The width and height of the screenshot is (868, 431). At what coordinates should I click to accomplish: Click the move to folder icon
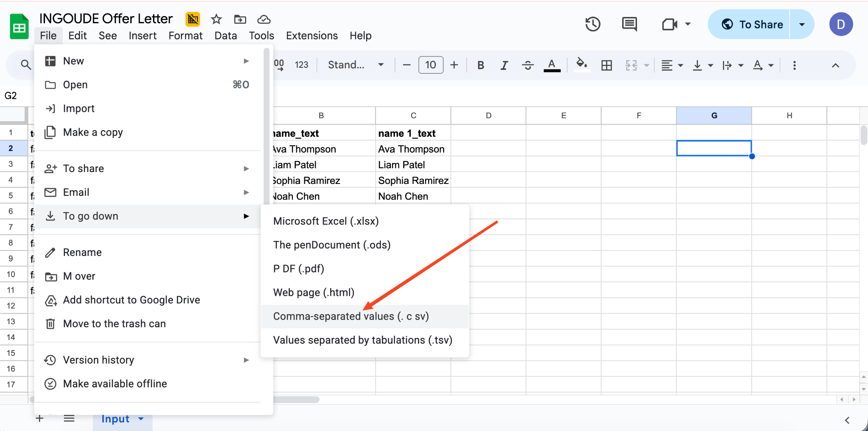pyautogui.click(x=240, y=19)
